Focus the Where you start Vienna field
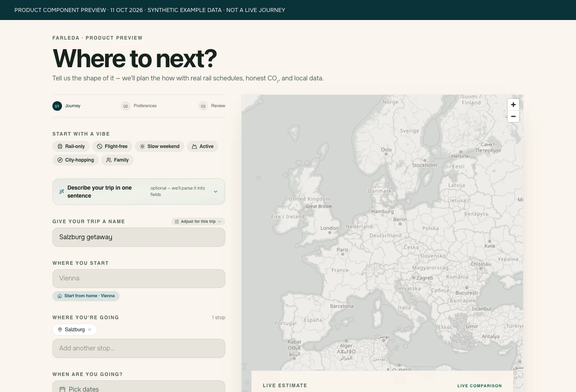Screen dimensions: 576x392 click(x=139, y=278)
